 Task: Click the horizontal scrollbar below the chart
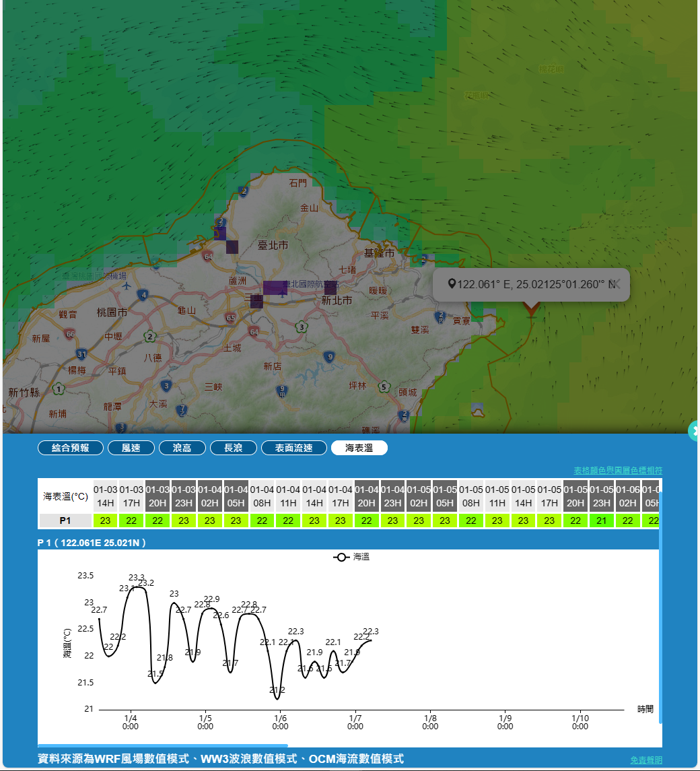(163, 745)
